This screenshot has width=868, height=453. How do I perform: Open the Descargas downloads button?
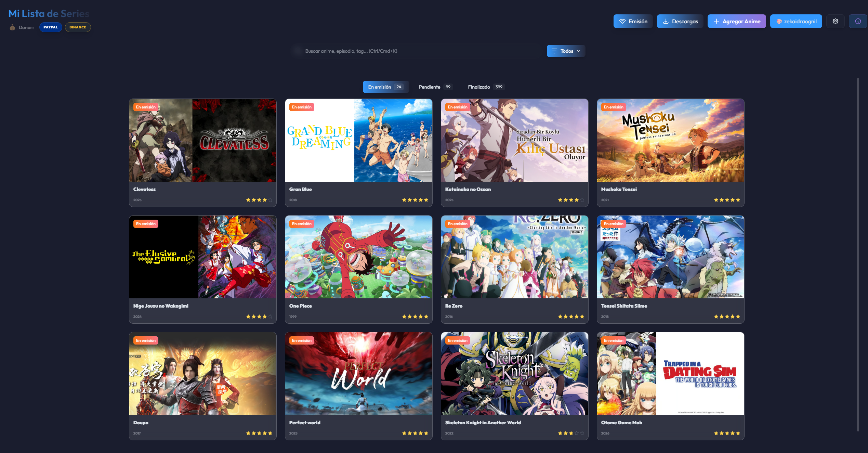680,21
